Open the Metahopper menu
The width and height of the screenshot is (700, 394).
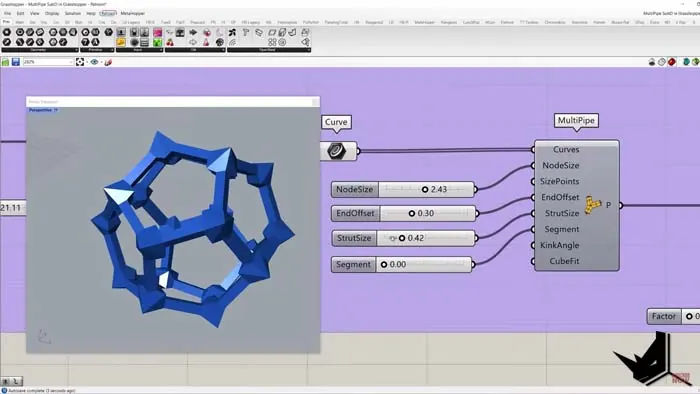tap(133, 13)
